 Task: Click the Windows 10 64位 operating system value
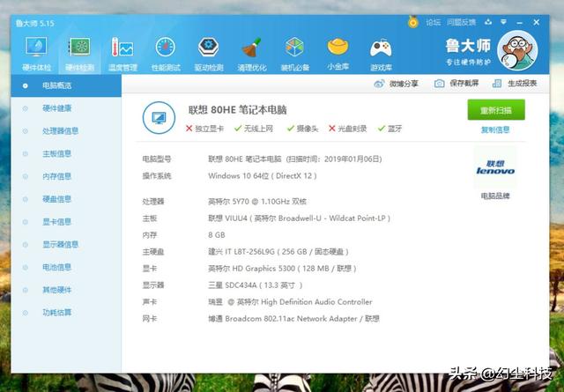point(263,176)
